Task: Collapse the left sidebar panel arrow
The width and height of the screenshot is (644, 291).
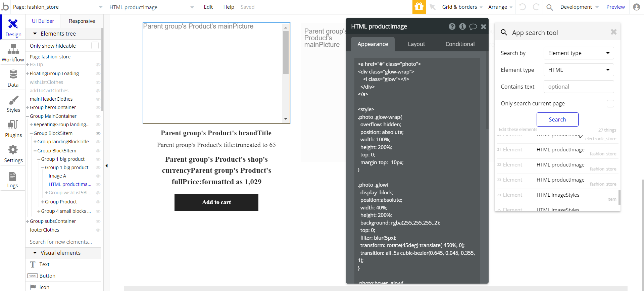Action: click(106, 165)
